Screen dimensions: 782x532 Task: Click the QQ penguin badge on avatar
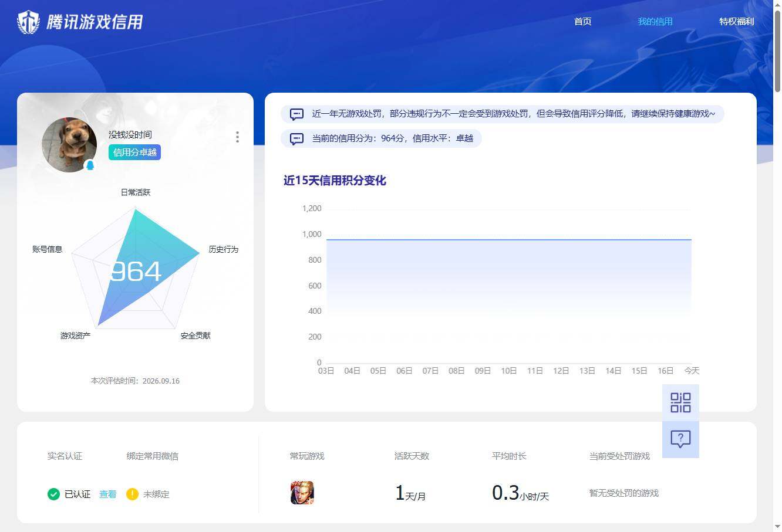click(x=90, y=165)
